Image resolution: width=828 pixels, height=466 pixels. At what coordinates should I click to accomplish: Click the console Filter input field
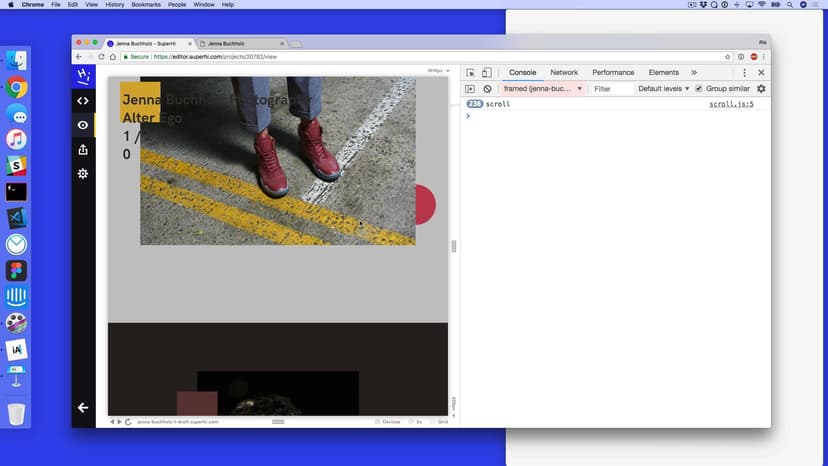[610, 89]
